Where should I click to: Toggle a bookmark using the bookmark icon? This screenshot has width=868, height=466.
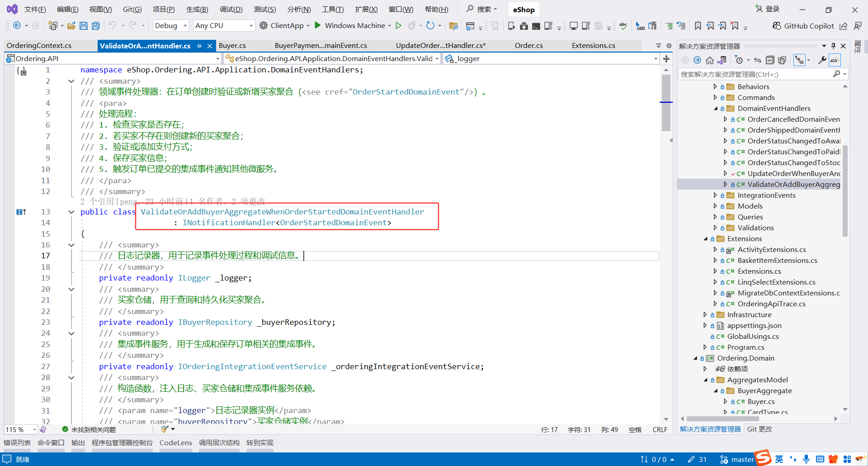[698, 26]
